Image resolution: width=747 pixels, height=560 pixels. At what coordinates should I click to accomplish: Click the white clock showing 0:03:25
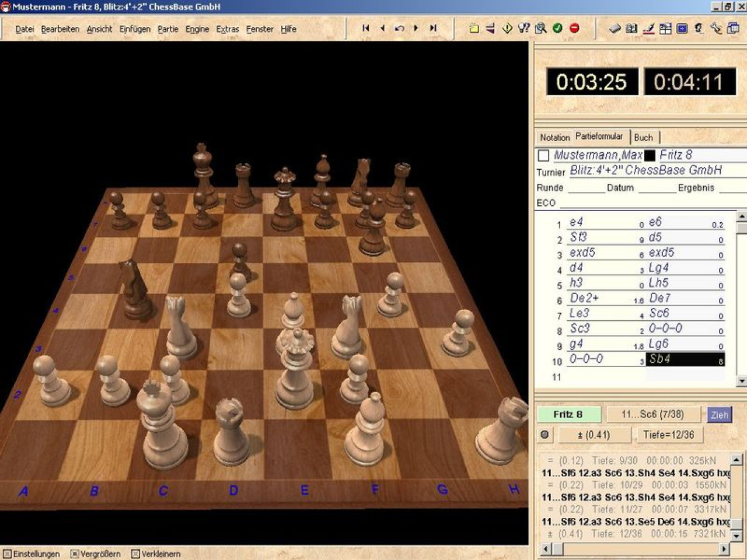(x=592, y=82)
